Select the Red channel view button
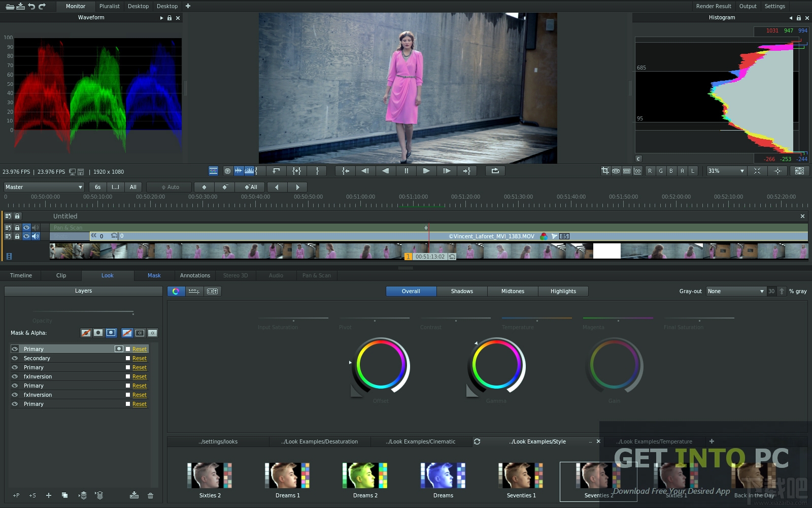The width and height of the screenshot is (812, 508). [x=650, y=171]
